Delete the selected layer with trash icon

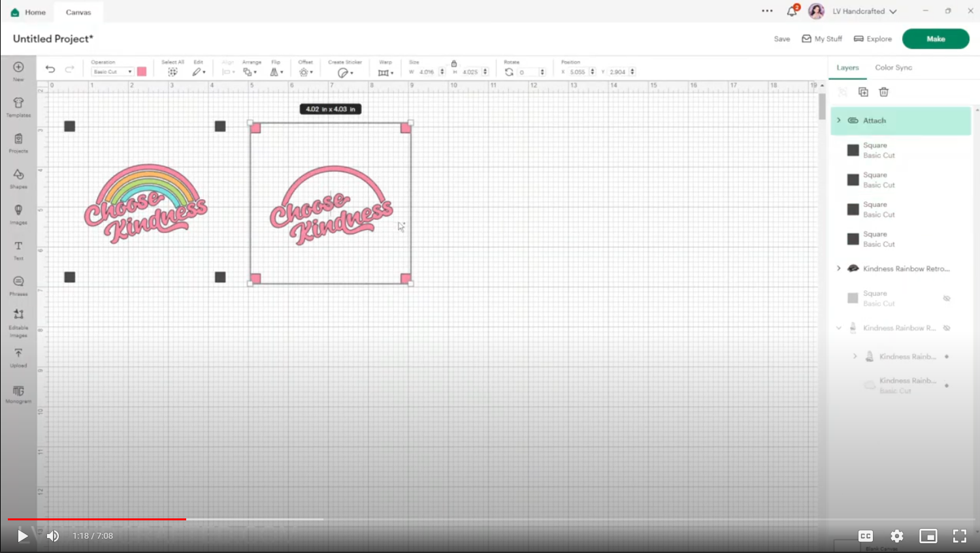pos(883,92)
